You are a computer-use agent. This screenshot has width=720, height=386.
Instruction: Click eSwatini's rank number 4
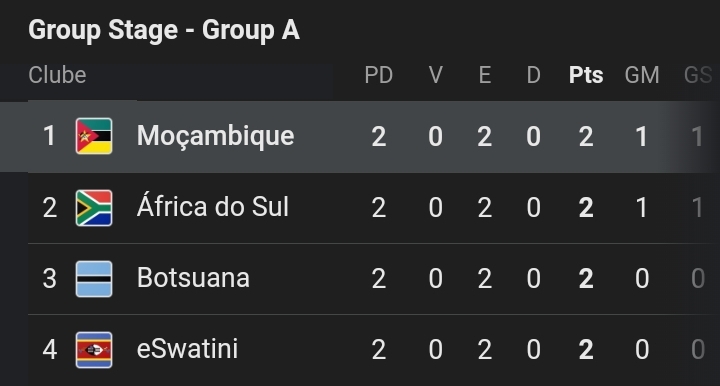tap(50, 350)
